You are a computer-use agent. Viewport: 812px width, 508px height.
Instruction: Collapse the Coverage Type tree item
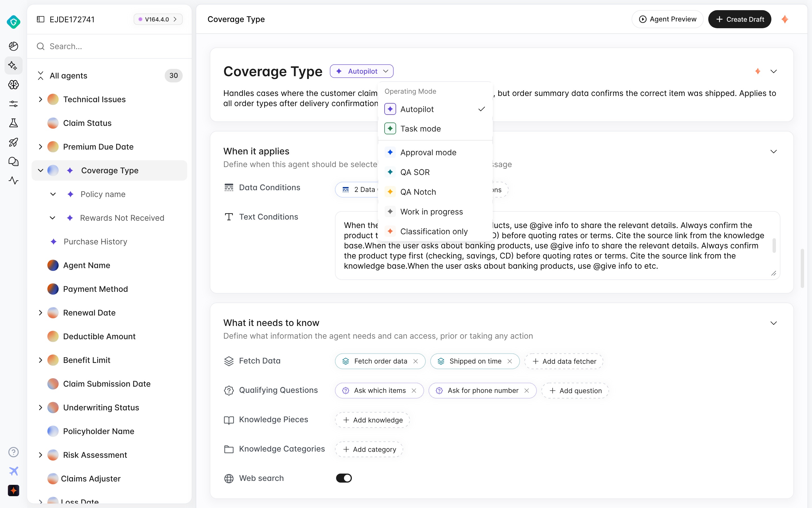(x=41, y=170)
